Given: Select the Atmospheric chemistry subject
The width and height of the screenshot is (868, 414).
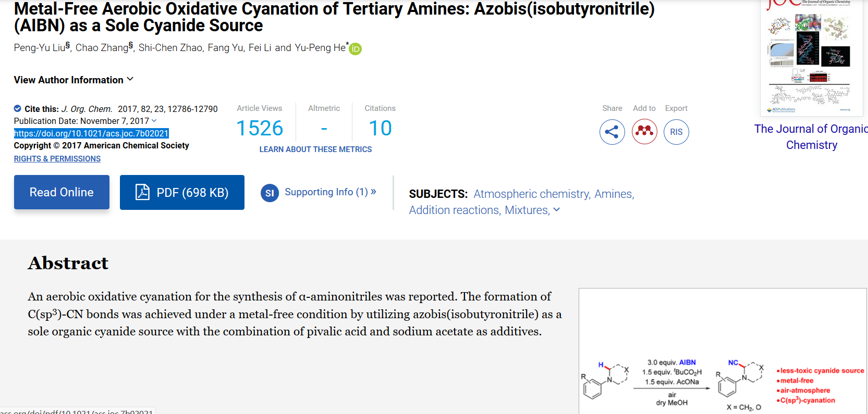Looking at the screenshot, I should tap(532, 194).
